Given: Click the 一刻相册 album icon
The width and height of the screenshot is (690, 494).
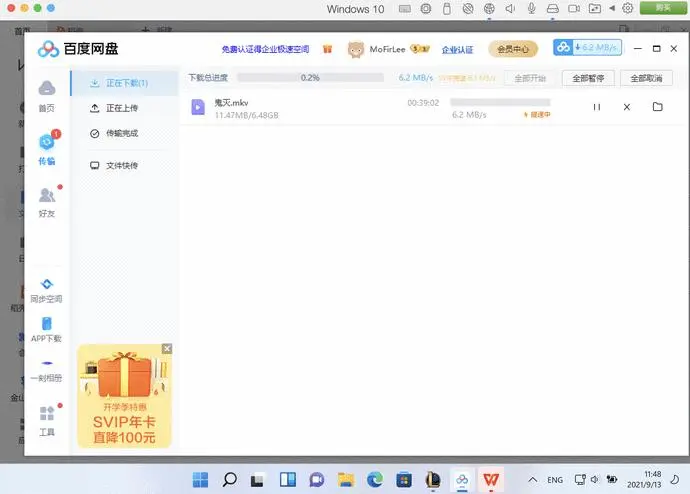Looking at the screenshot, I should [46, 368].
